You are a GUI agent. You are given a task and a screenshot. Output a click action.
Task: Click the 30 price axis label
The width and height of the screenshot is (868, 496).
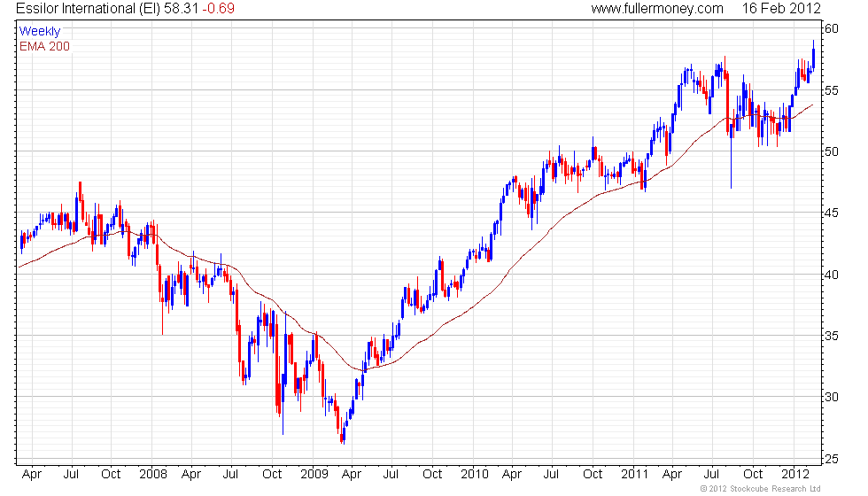coord(832,398)
